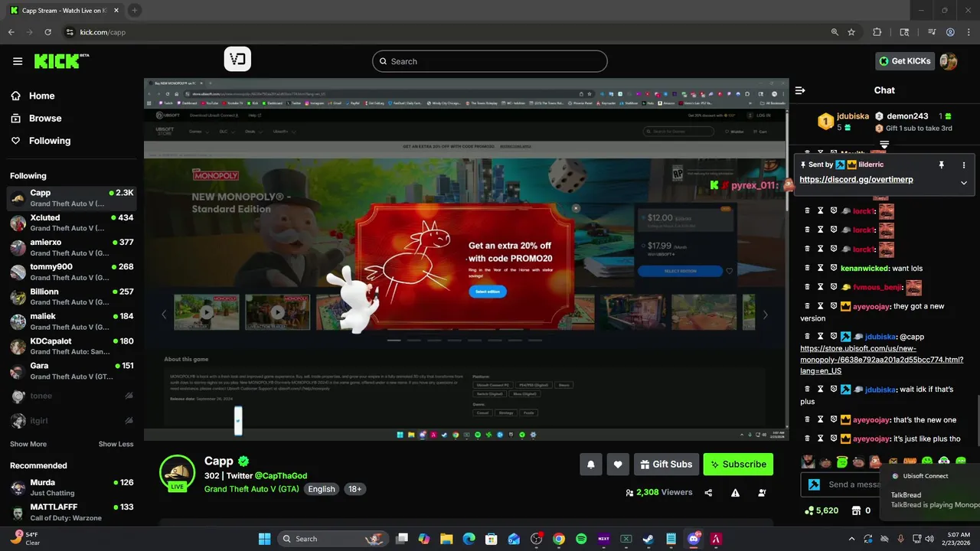Open the hamburger menu beside the KICK logo
This screenshot has width=980, height=551.
point(18,61)
